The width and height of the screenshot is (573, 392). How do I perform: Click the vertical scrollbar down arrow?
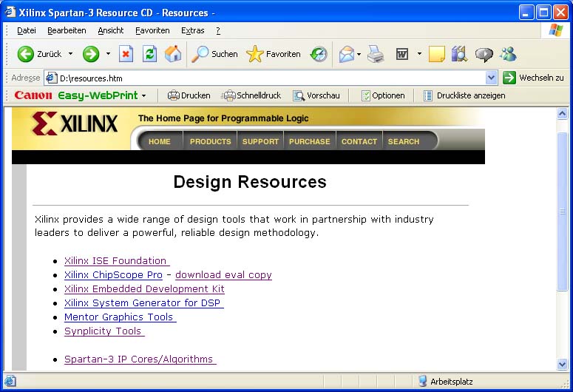pyautogui.click(x=562, y=364)
